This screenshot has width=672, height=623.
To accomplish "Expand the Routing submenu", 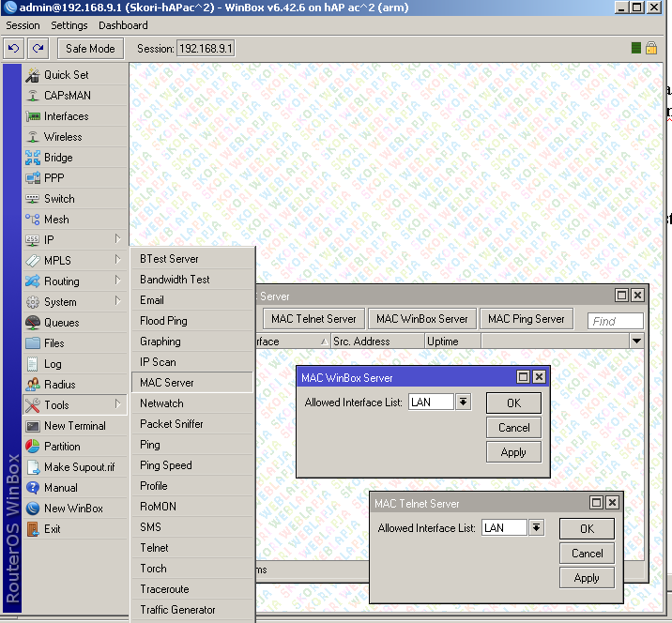I will coord(117,281).
